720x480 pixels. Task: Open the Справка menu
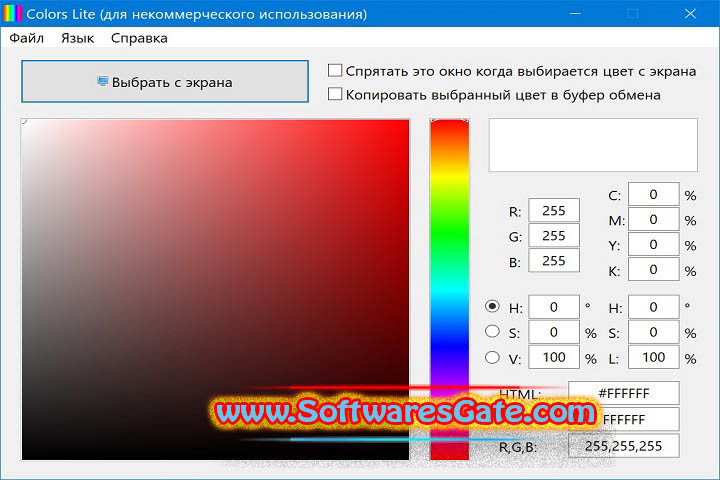click(x=139, y=38)
